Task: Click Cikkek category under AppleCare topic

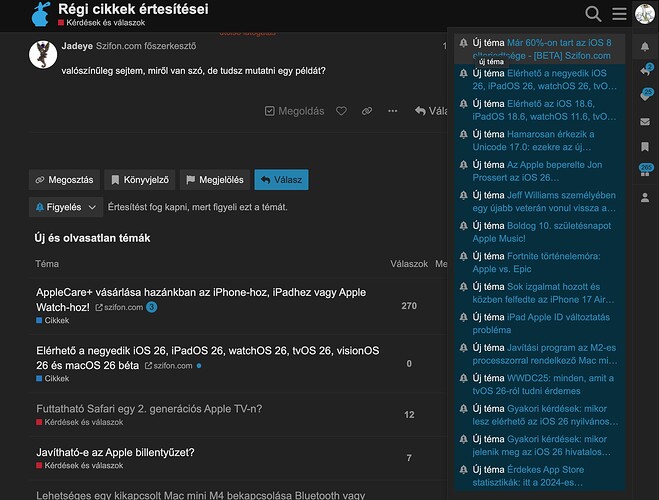Action: click(53, 320)
